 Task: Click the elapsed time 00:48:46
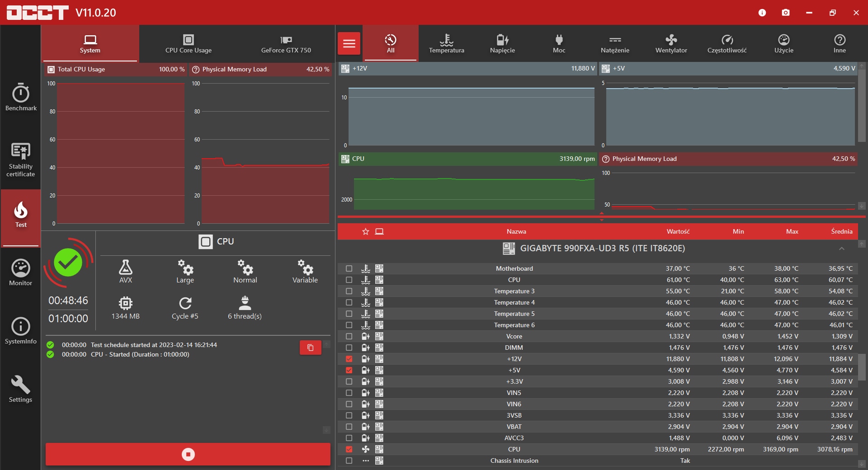(x=68, y=301)
